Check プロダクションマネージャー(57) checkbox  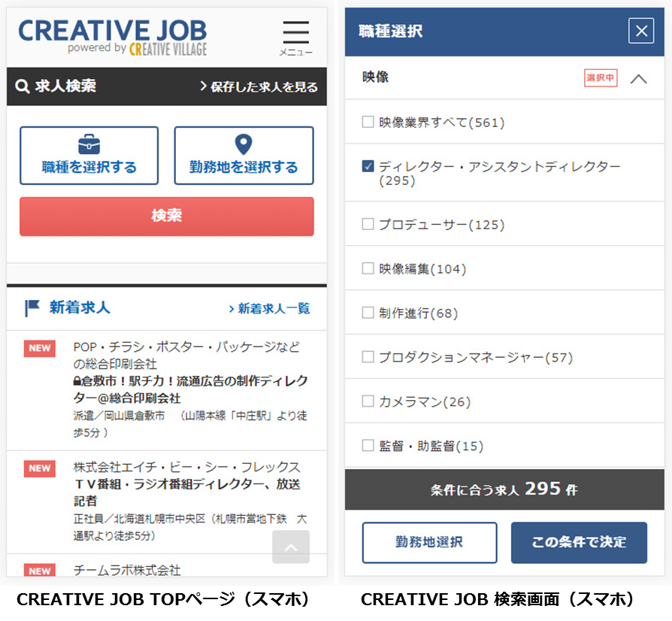coord(368,356)
